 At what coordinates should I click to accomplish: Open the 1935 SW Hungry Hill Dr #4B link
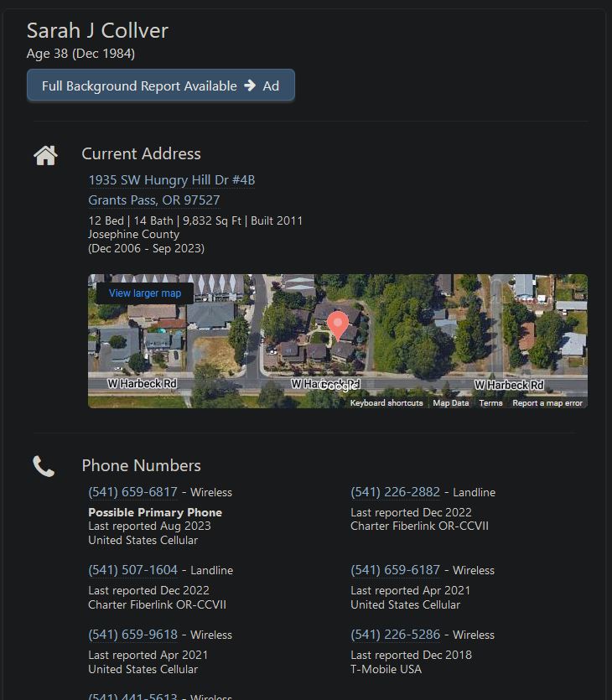tap(172, 180)
